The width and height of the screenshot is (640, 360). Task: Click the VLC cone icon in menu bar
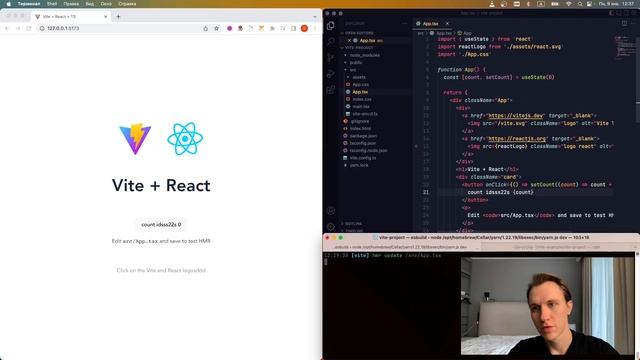[x=492, y=4]
